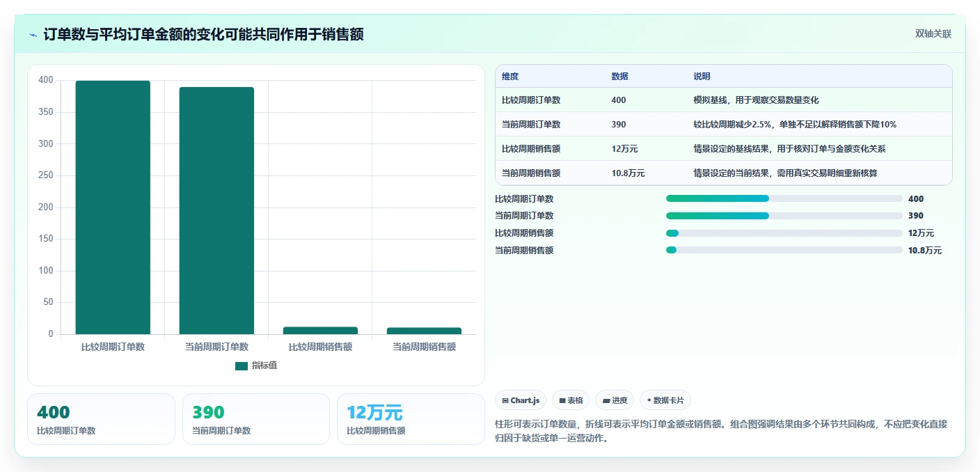The image size is (980, 472).
Task: Select the 表格 chip
Action: [571, 400]
